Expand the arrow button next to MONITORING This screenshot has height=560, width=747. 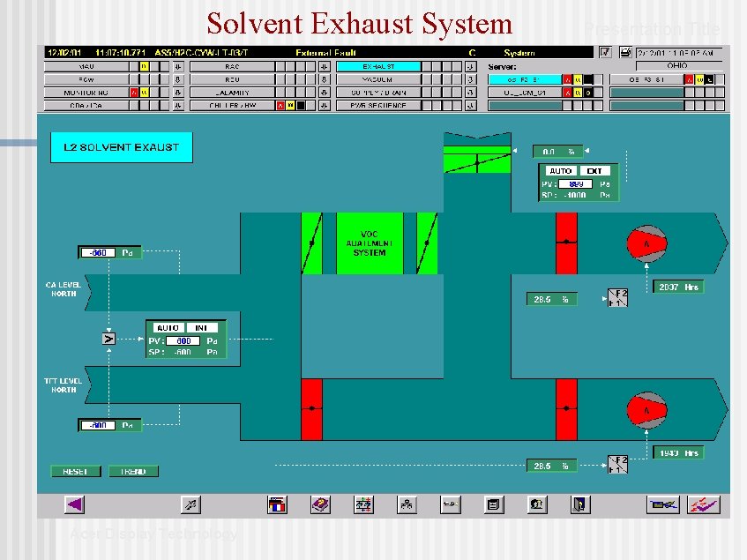click(177, 93)
